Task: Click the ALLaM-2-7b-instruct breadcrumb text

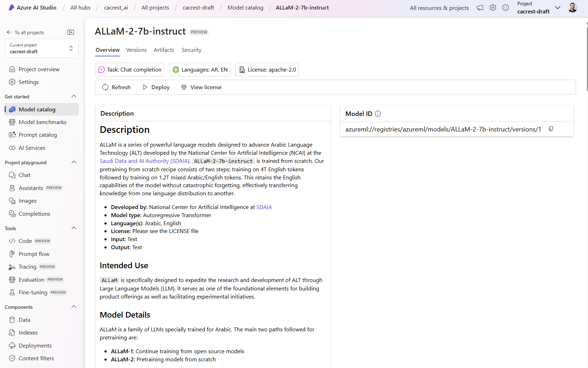Action: click(302, 8)
